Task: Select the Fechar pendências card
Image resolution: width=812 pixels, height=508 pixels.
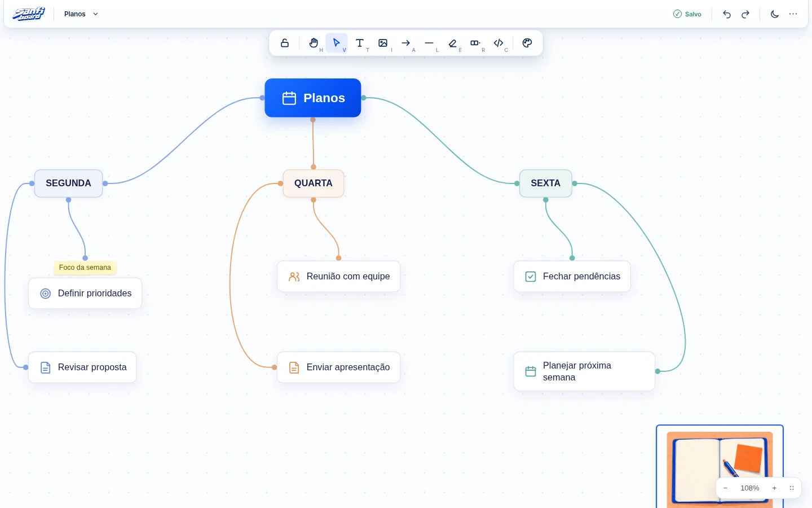Action: (x=572, y=277)
